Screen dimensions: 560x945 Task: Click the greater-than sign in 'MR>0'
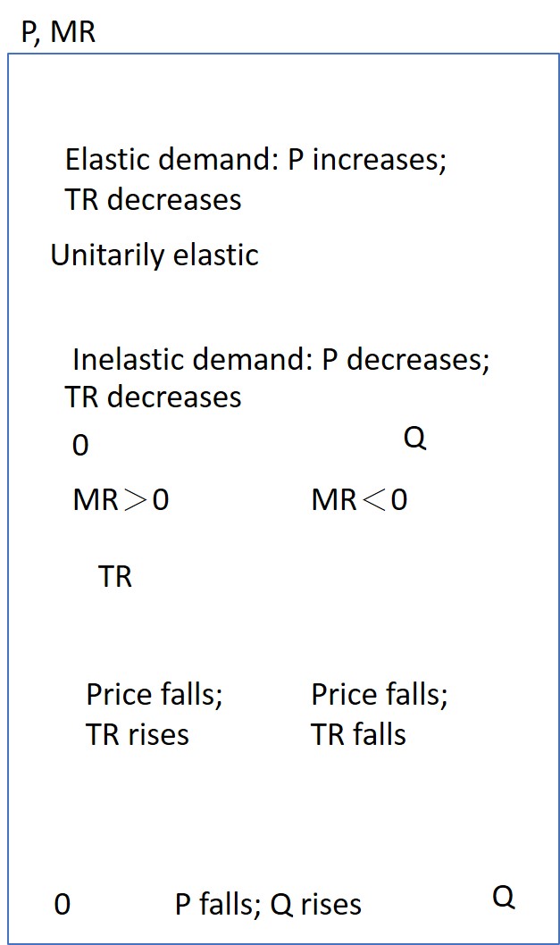(135, 499)
